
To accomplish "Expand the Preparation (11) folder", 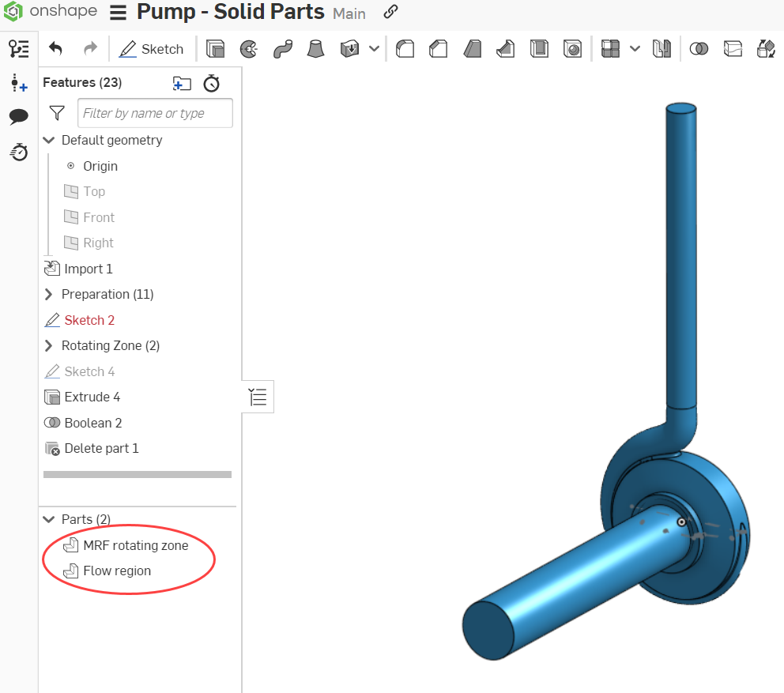I will (x=48, y=295).
